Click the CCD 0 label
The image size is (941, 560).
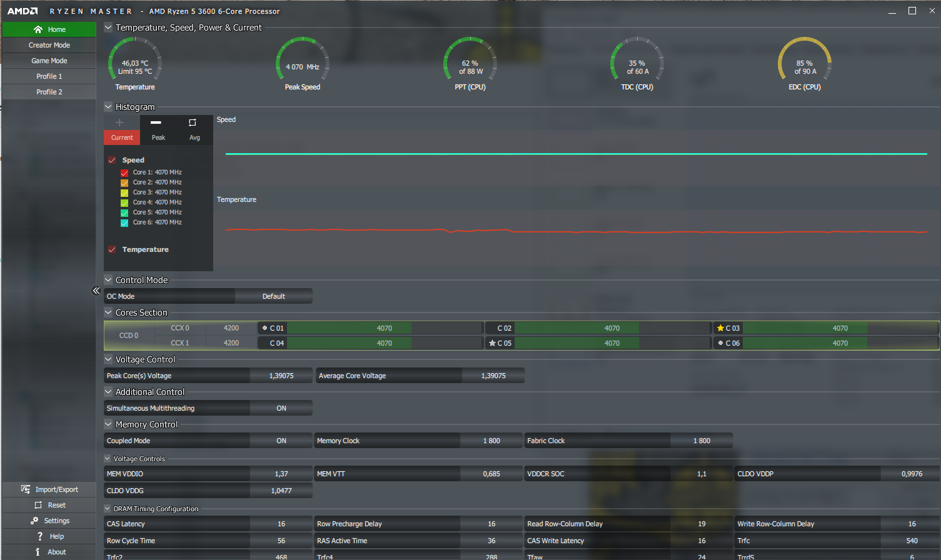click(x=129, y=336)
